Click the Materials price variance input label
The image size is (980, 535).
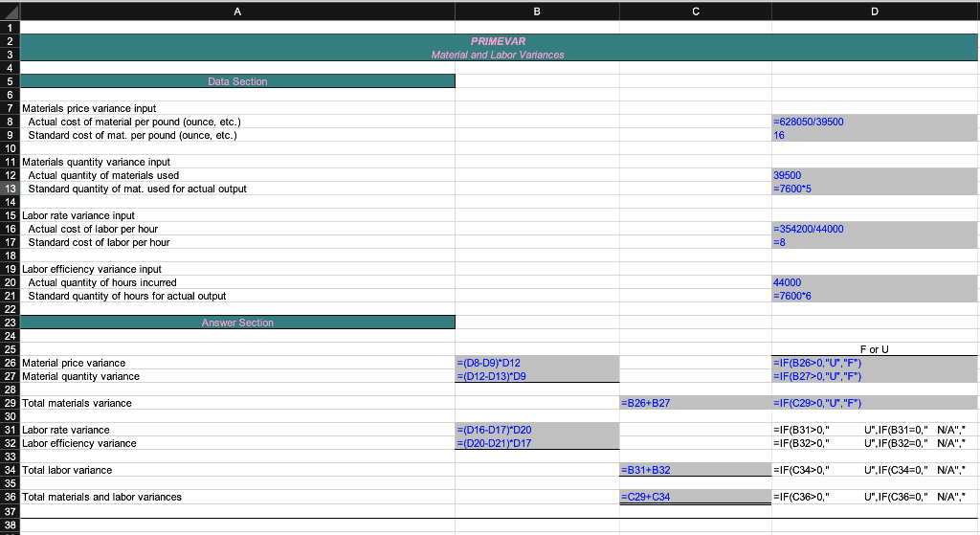(x=89, y=108)
